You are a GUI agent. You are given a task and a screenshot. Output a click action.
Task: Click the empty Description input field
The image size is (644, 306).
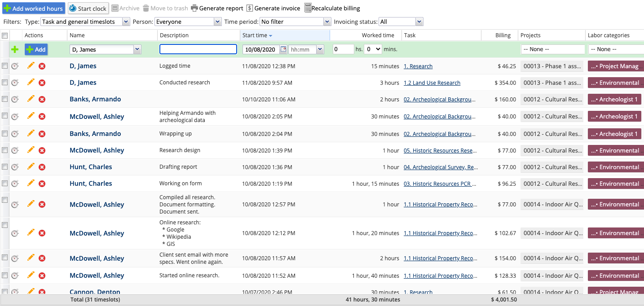(198, 49)
